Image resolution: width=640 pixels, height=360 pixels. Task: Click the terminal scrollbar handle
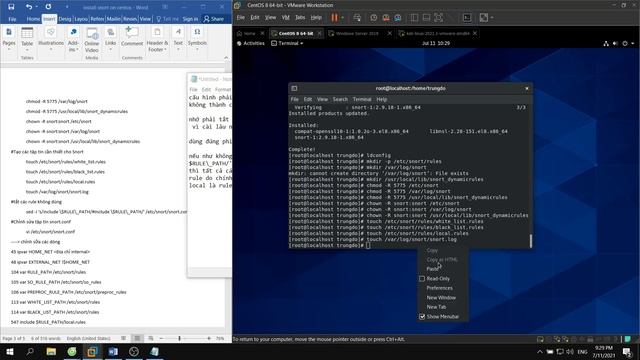(531, 240)
